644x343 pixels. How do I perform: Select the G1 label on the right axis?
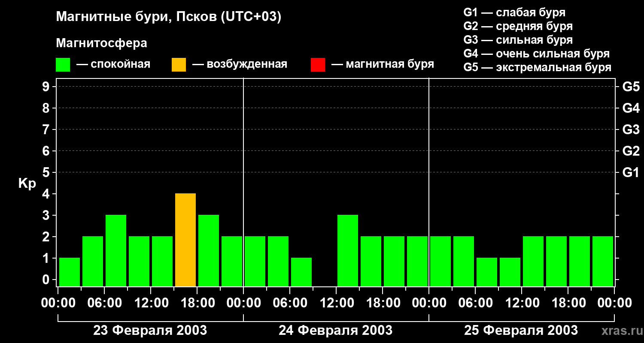(x=631, y=172)
